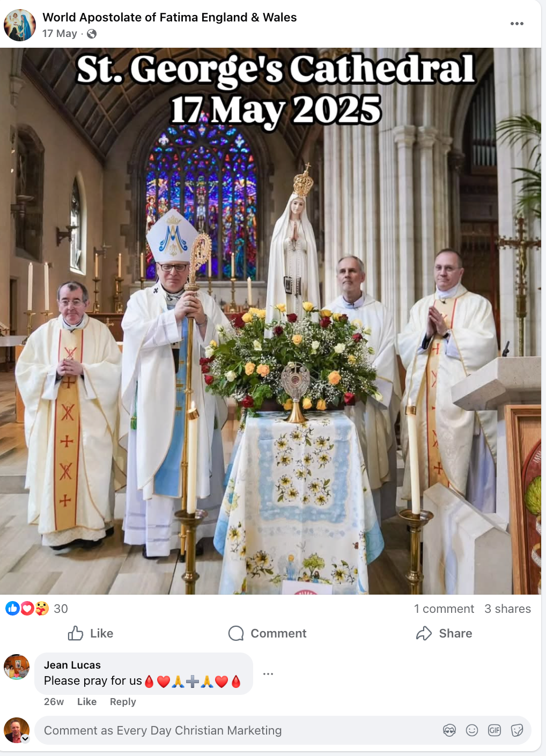View the 1 comment link
546x756 pixels.
pos(444,609)
